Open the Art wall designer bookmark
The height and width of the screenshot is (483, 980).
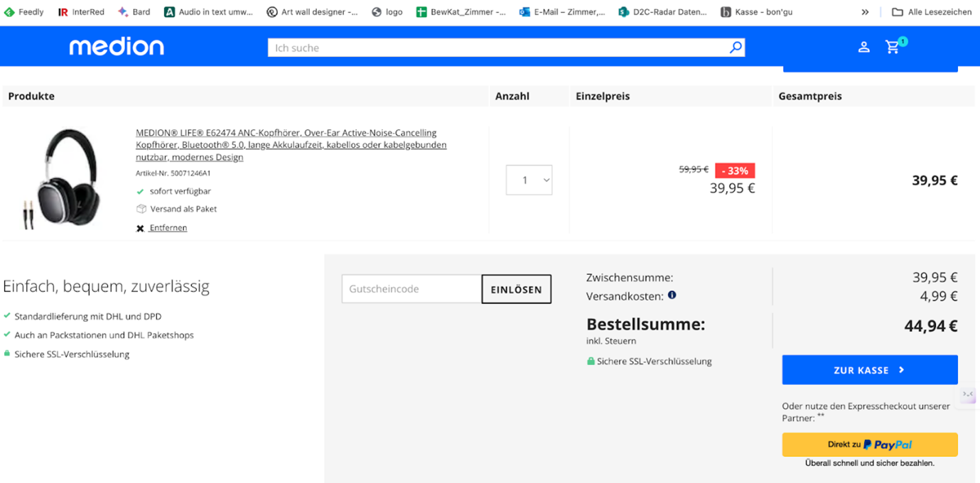(312, 12)
